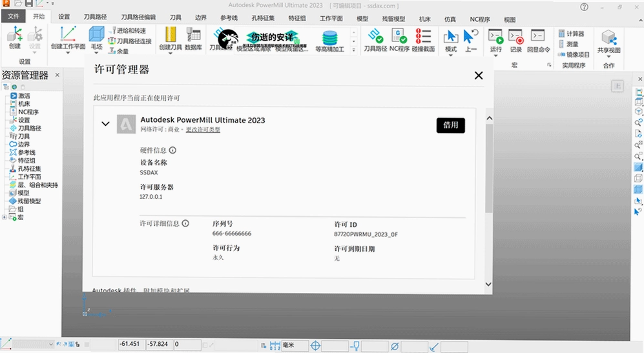
Task: Click the X coordinate field showing -61.451
Action: tap(131, 345)
